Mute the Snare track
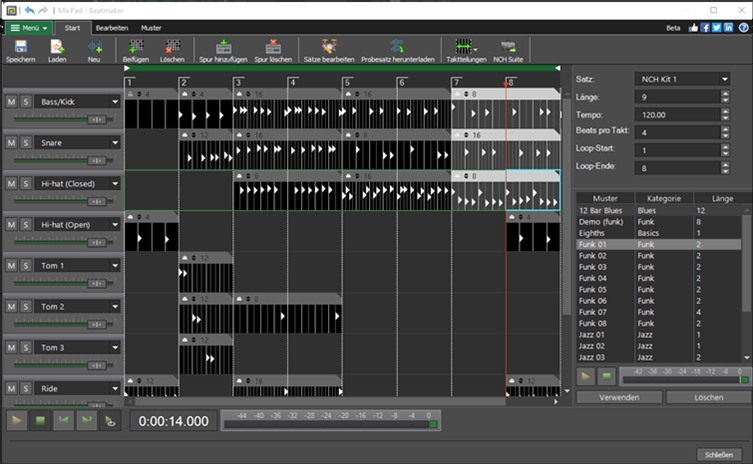The image size is (753, 464). click(x=12, y=143)
